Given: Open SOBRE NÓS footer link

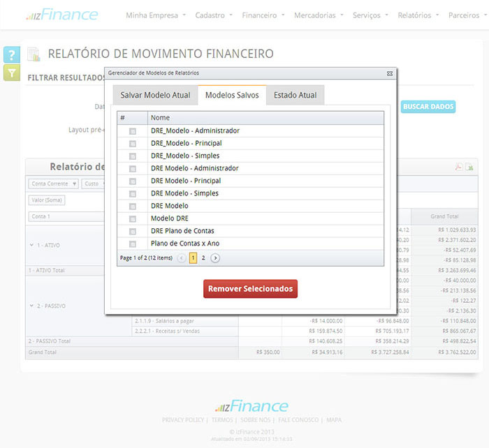Looking at the screenshot, I should pos(256,420).
